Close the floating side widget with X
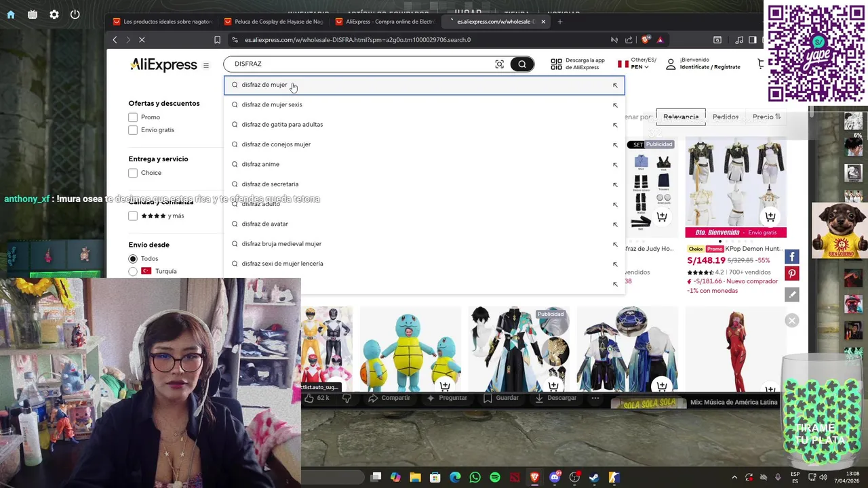Screen dimensions: 868x488 [791, 321]
